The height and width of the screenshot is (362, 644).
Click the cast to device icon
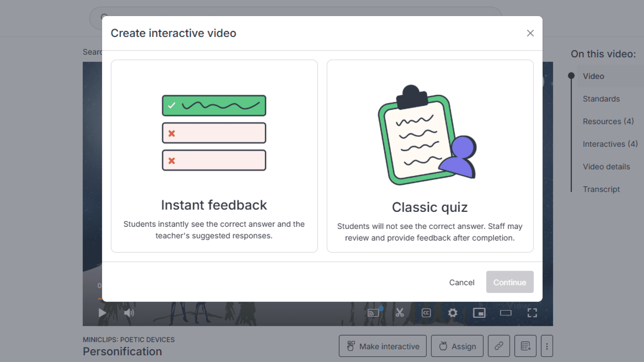(373, 313)
